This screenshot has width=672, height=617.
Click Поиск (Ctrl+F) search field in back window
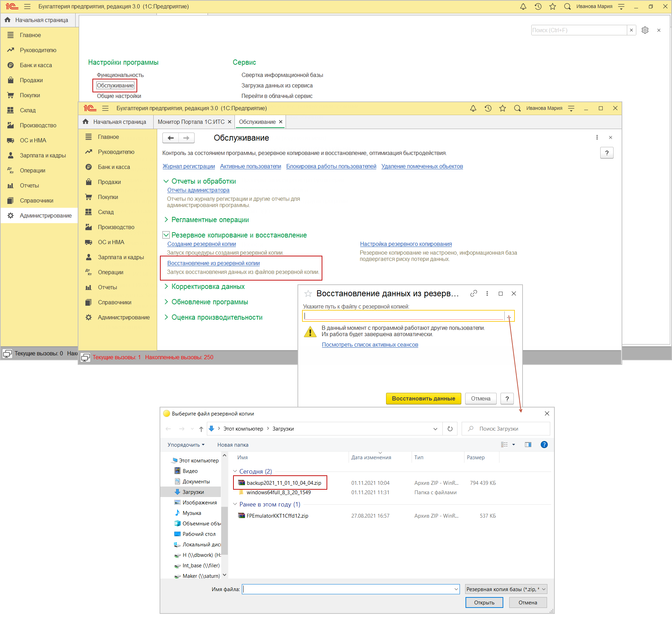click(579, 30)
